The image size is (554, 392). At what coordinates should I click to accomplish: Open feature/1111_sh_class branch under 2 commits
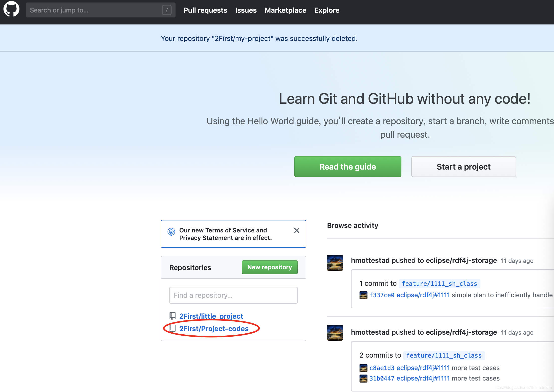coord(444,355)
